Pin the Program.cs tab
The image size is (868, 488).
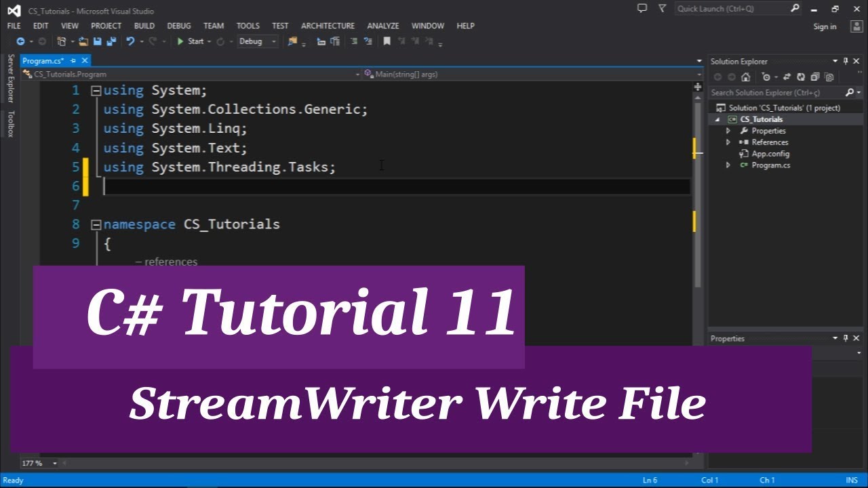[73, 61]
